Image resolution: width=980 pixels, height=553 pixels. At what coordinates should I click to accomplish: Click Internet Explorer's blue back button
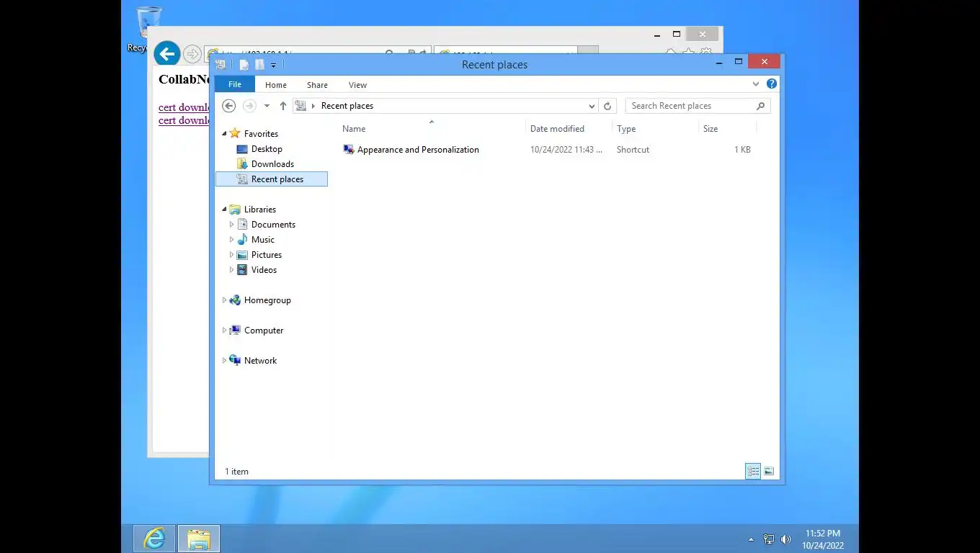[x=166, y=53]
